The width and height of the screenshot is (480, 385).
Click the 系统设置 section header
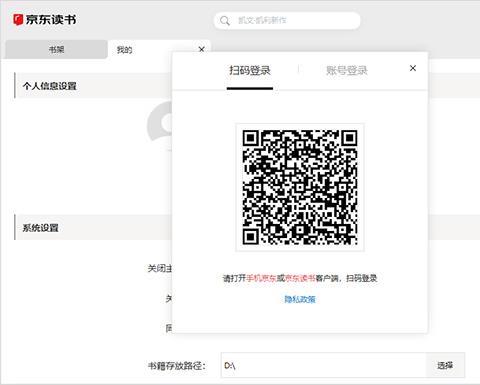pyautogui.click(x=41, y=228)
